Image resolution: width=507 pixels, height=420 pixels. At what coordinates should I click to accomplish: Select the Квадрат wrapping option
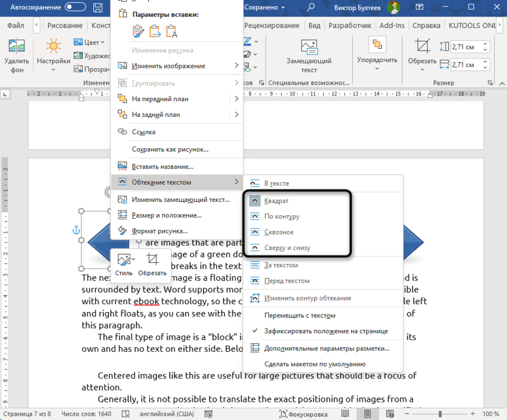[x=323, y=201]
